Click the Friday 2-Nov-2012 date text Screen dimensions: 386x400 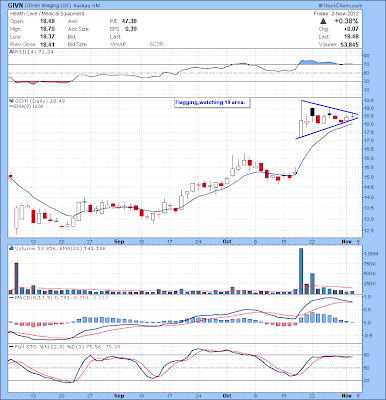[336, 14]
